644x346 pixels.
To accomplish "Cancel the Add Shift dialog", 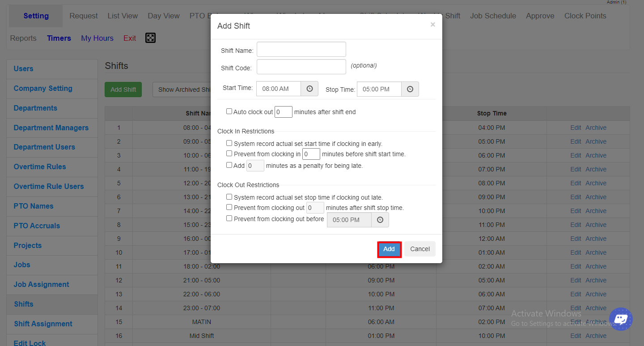I will click(x=420, y=249).
